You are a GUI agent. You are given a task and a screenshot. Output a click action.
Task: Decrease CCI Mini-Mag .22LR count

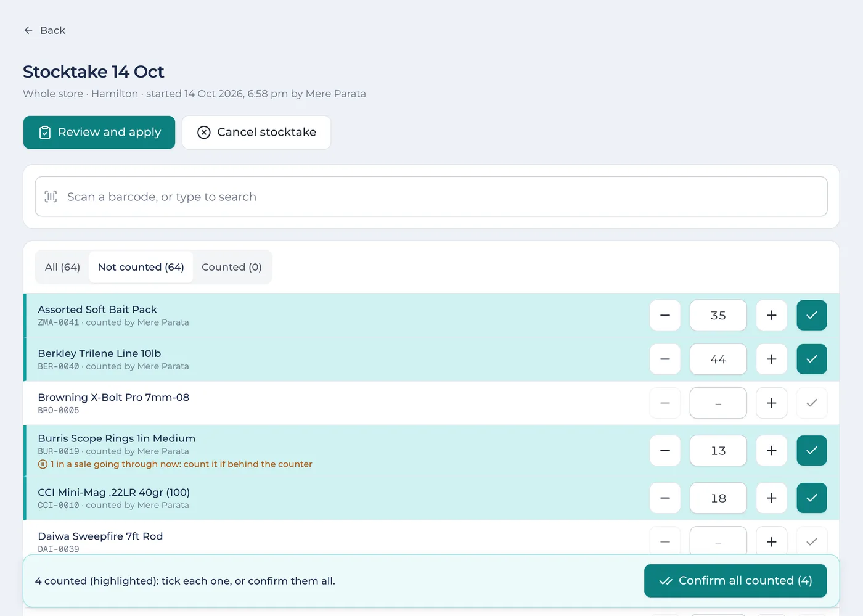point(665,498)
